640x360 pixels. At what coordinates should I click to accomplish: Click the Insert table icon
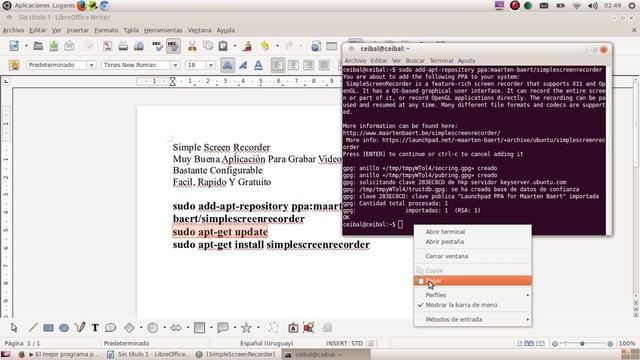(331, 46)
